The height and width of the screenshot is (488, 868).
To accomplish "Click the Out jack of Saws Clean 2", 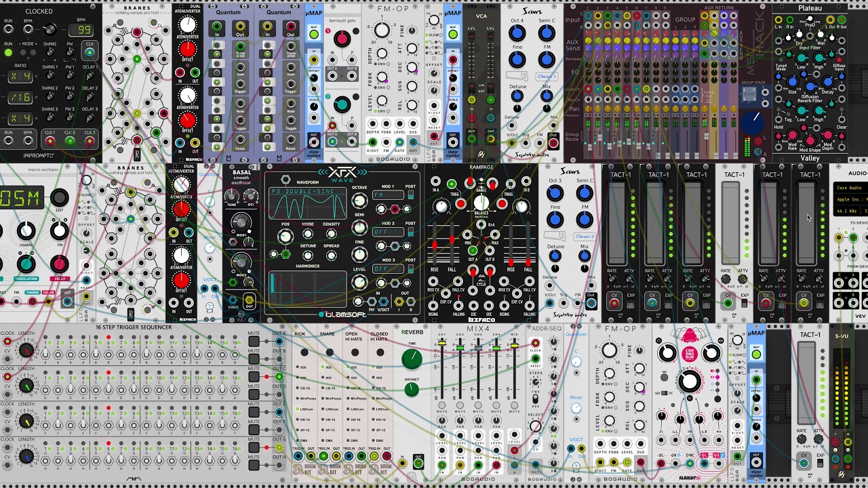I will point(591,302).
